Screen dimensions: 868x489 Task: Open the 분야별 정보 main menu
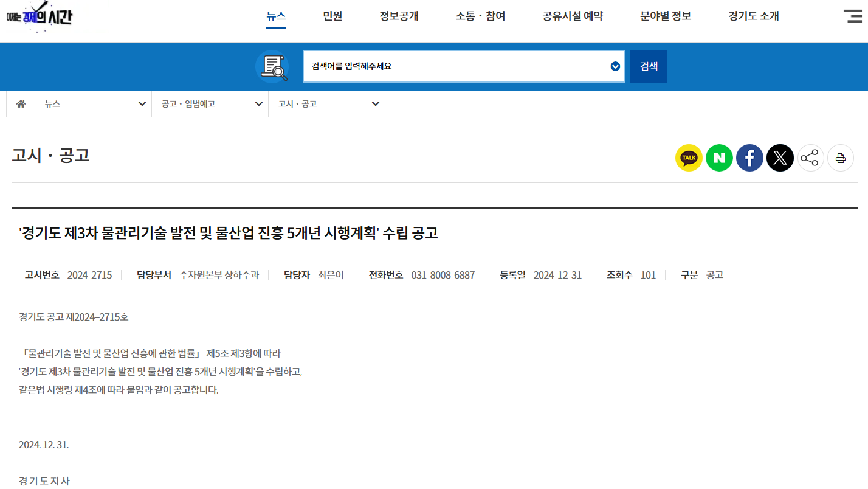pos(666,16)
